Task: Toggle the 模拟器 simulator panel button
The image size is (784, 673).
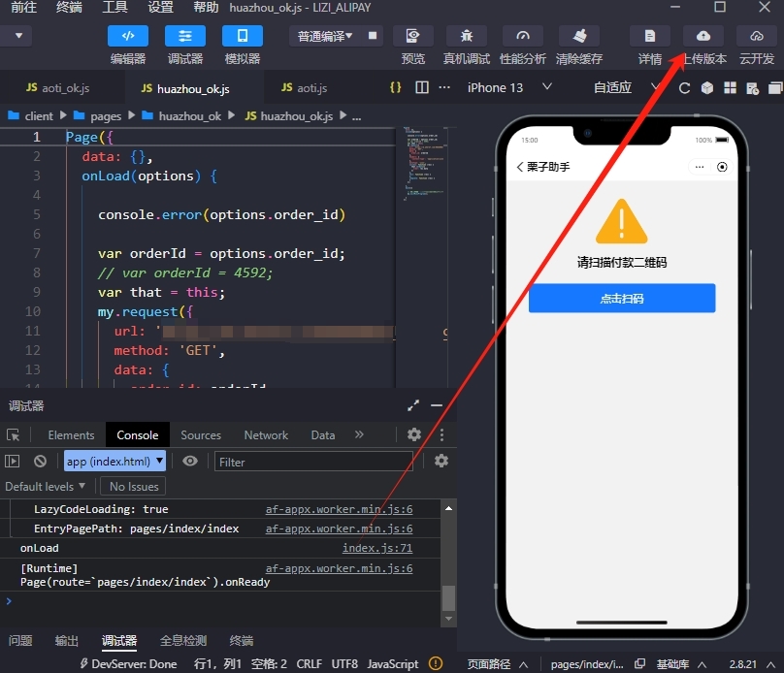Action: (x=242, y=37)
